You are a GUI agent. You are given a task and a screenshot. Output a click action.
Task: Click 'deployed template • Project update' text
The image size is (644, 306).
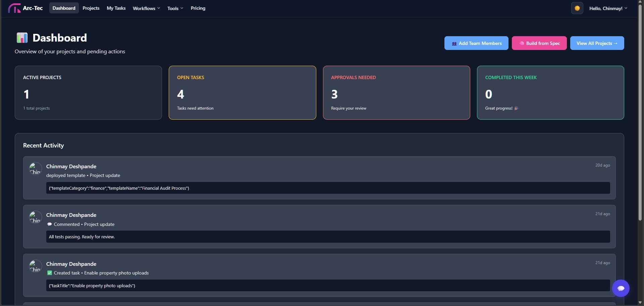click(x=83, y=175)
